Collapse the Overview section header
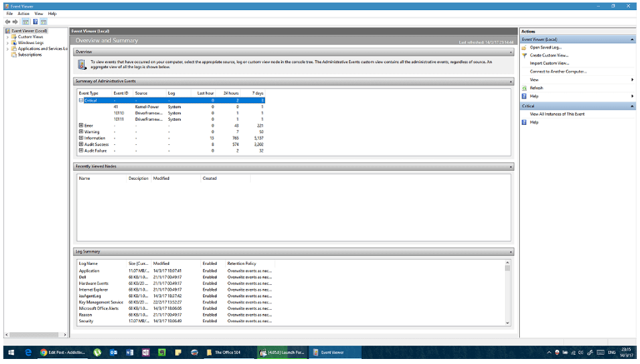The width and height of the screenshot is (640, 364). point(511,52)
